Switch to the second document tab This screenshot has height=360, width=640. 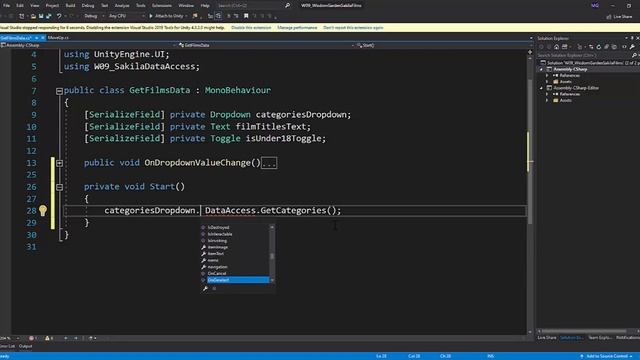coord(58,38)
